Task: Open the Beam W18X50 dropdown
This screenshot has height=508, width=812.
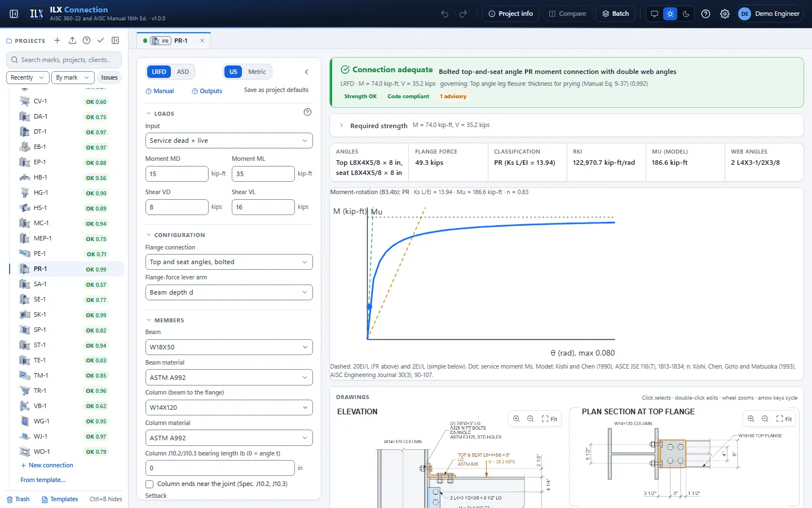Action: 229,347
